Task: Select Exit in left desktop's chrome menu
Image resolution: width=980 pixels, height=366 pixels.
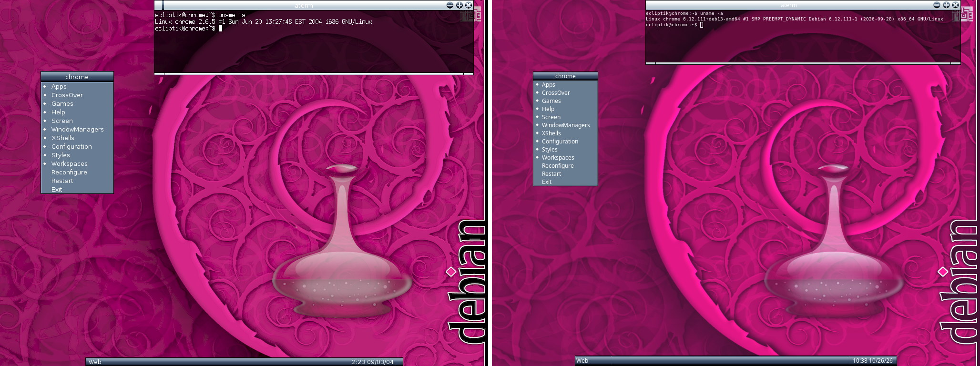Action: [x=77, y=189]
